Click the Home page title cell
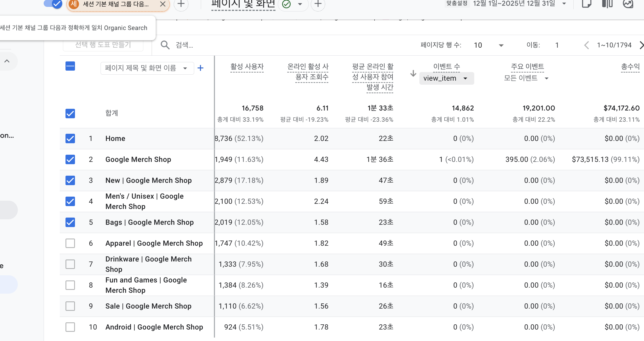This screenshot has width=644, height=341. (115, 138)
